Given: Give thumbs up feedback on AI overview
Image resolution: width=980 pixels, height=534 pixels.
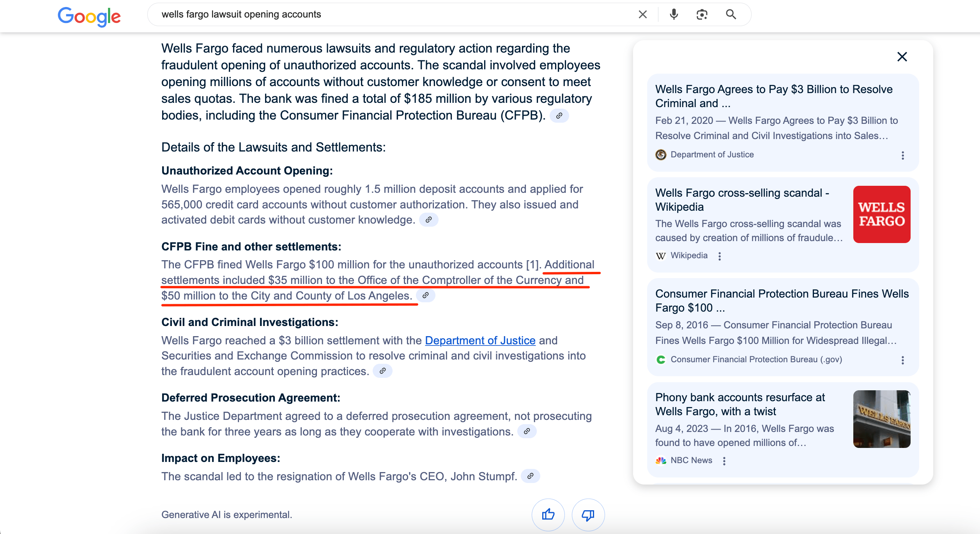Looking at the screenshot, I should pos(548,515).
